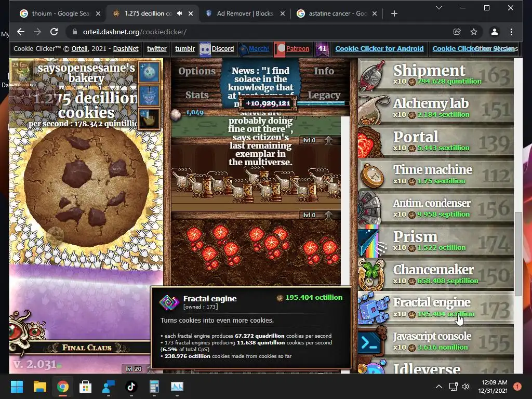Click the big chocolate chip cookie
The image size is (532, 399).
[x=86, y=187]
